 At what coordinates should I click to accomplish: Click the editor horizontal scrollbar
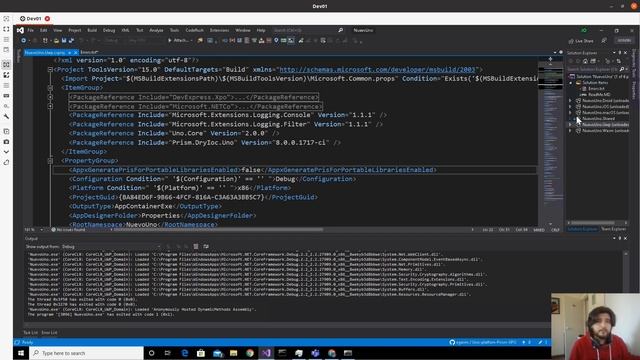[x=217, y=229]
